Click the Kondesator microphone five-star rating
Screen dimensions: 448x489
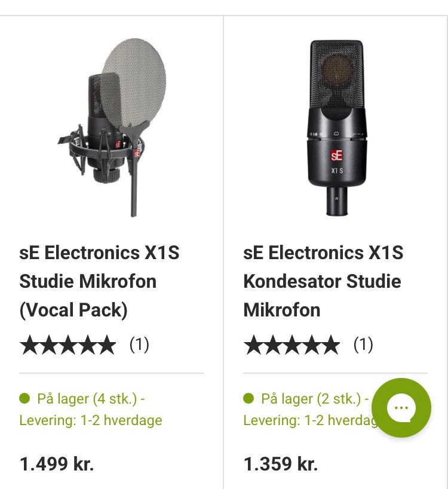(291, 345)
